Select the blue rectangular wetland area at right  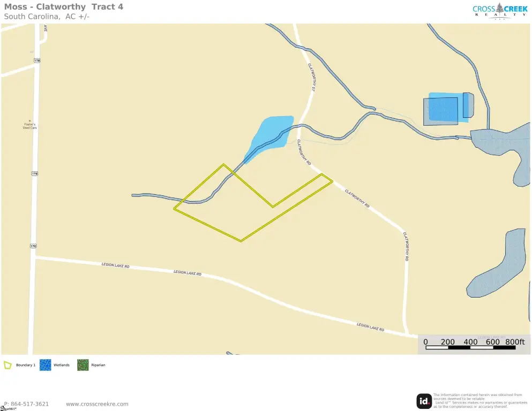(x=448, y=107)
